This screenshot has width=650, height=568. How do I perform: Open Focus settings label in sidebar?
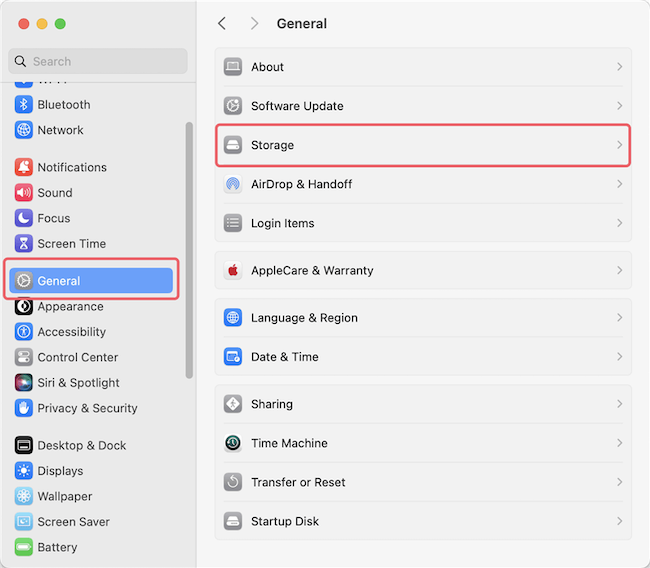point(54,218)
